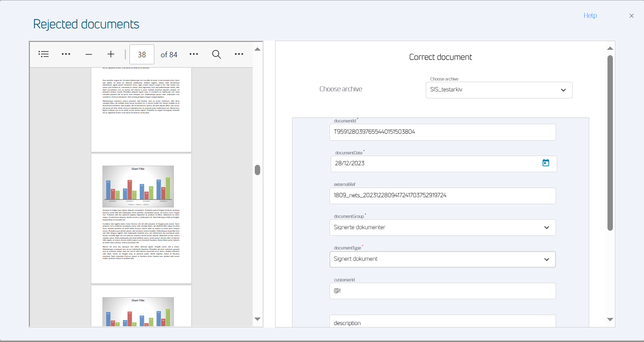Click the Correct document form scrollbar
Viewport: 644px width, 342px height.
(x=610, y=143)
